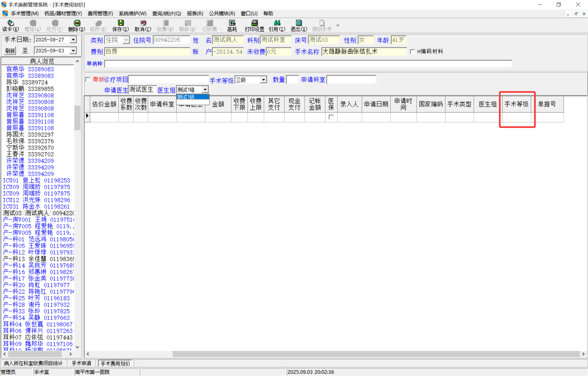Click the 保存 save toolbar icon
The width and height of the screenshot is (588, 376).
[x=121, y=23]
